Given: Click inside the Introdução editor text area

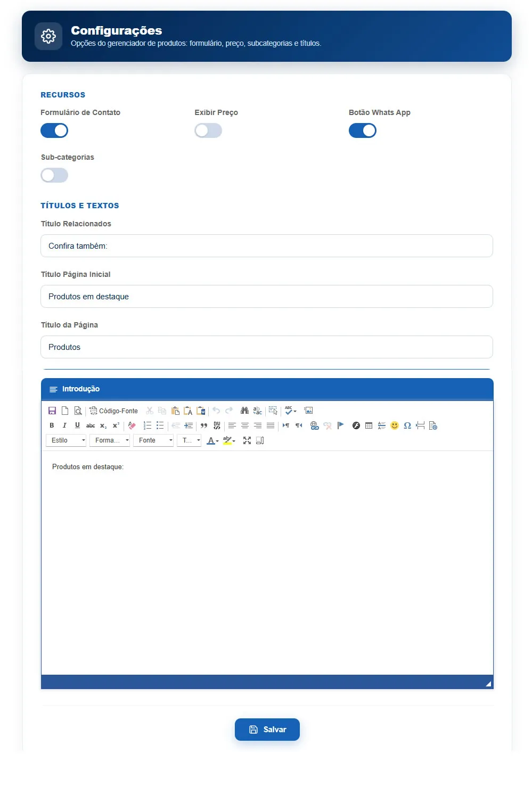Looking at the screenshot, I should coord(267,563).
